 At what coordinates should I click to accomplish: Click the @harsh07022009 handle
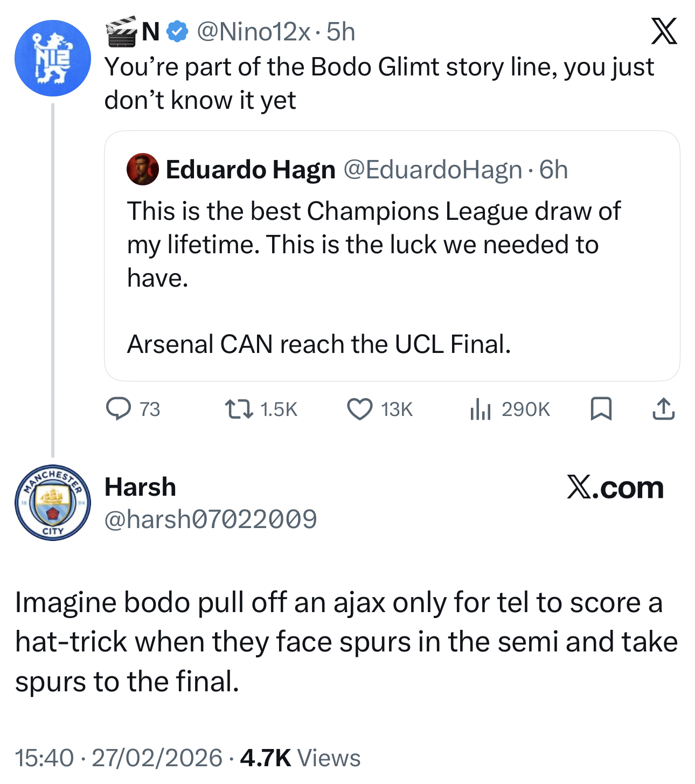tap(211, 519)
